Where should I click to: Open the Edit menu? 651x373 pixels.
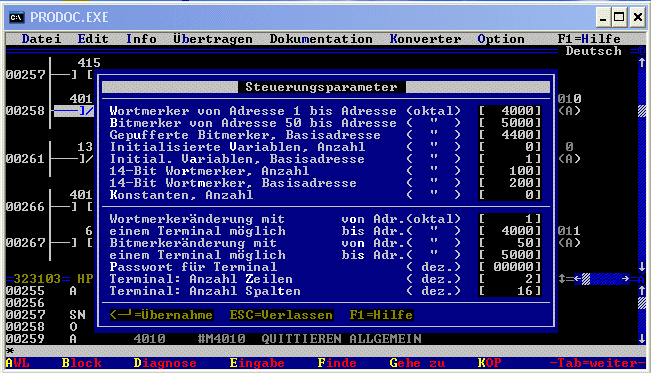93,39
